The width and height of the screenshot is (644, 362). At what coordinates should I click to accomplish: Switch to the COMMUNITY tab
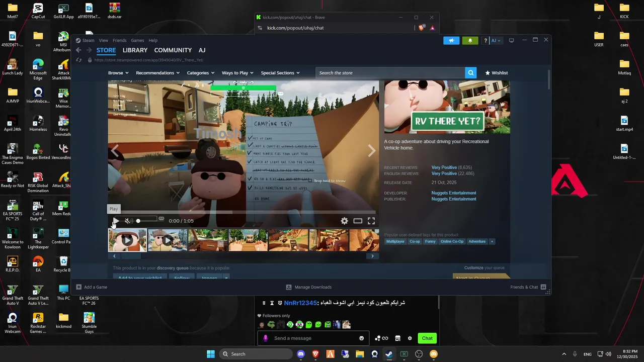[x=173, y=50]
